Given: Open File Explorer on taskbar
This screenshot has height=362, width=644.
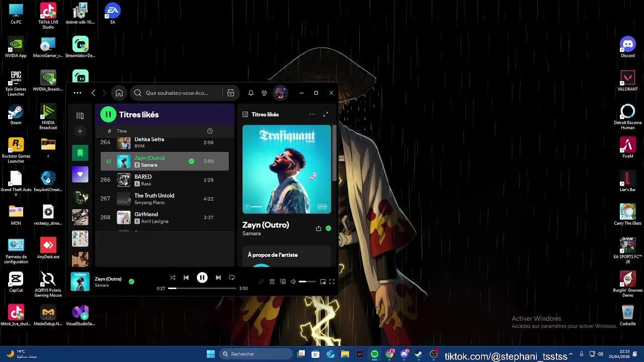Looking at the screenshot, I should pyautogui.click(x=345, y=354).
